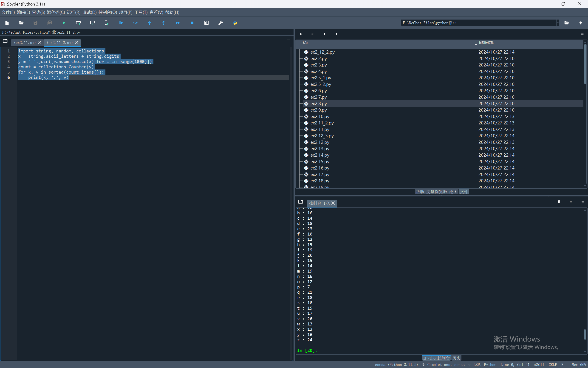Open the 运行(R) menu
This screenshot has height=368, width=588.
click(74, 12)
